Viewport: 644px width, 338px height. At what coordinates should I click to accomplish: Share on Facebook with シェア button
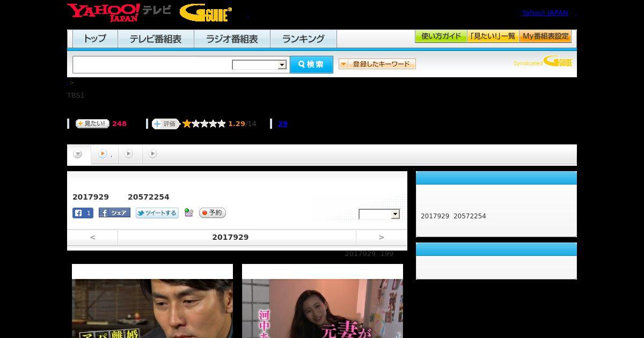coord(114,213)
